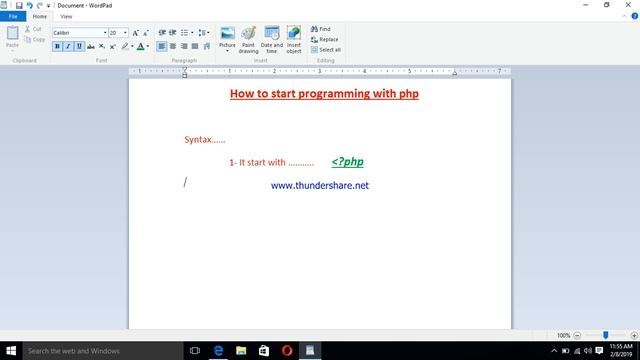Open File Explorer from the taskbar
The height and width of the screenshot is (360, 640).
click(x=241, y=351)
